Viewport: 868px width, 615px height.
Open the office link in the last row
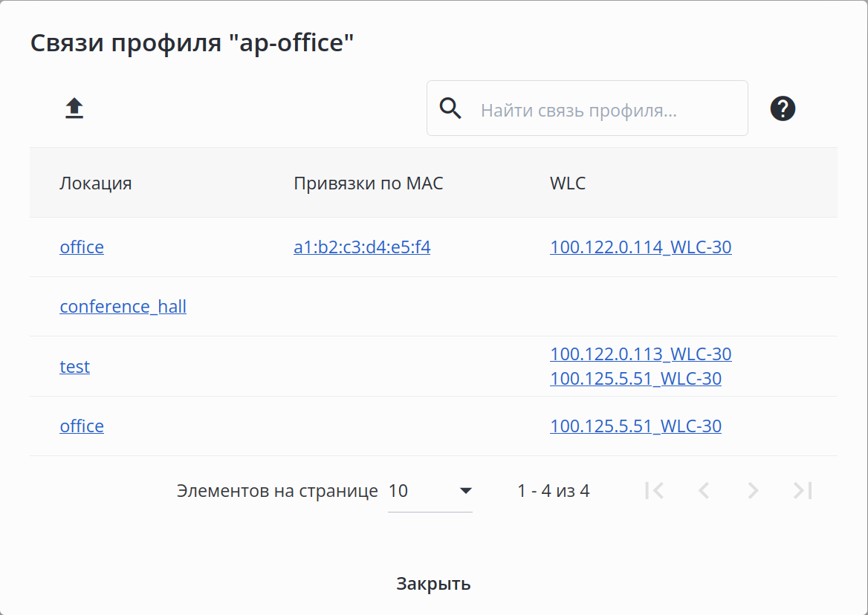point(82,426)
